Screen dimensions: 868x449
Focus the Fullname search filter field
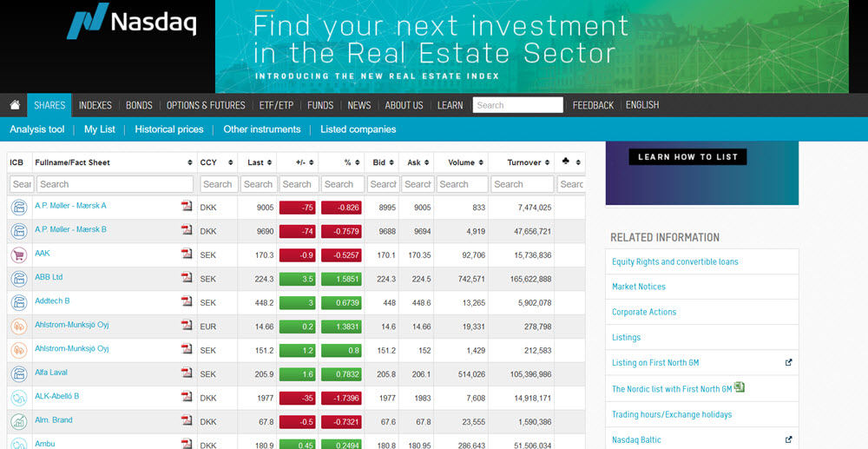(115, 184)
